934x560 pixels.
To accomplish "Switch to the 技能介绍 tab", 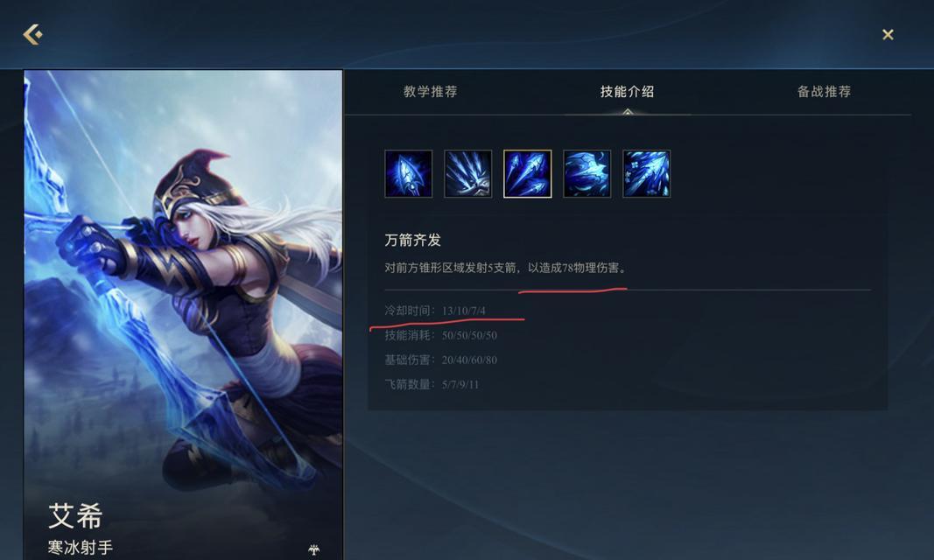I will point(628,92).
